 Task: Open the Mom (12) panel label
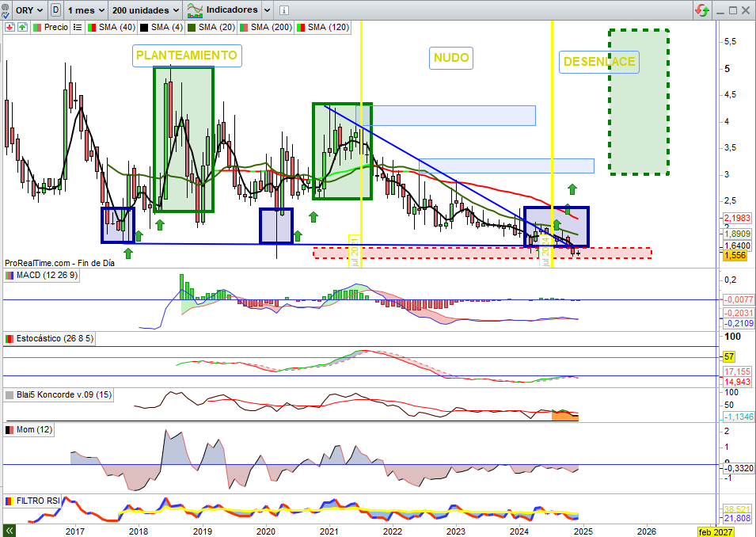29,429
